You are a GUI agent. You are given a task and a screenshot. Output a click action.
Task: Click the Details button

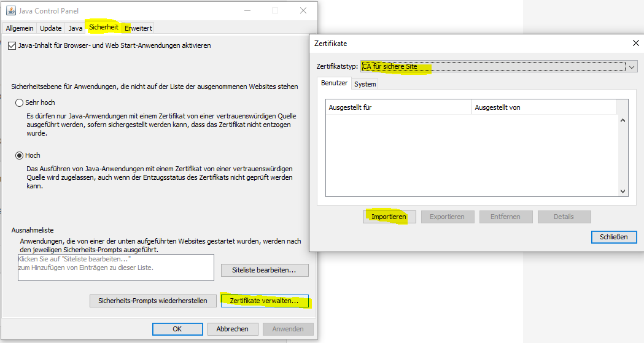click(564, 217)
